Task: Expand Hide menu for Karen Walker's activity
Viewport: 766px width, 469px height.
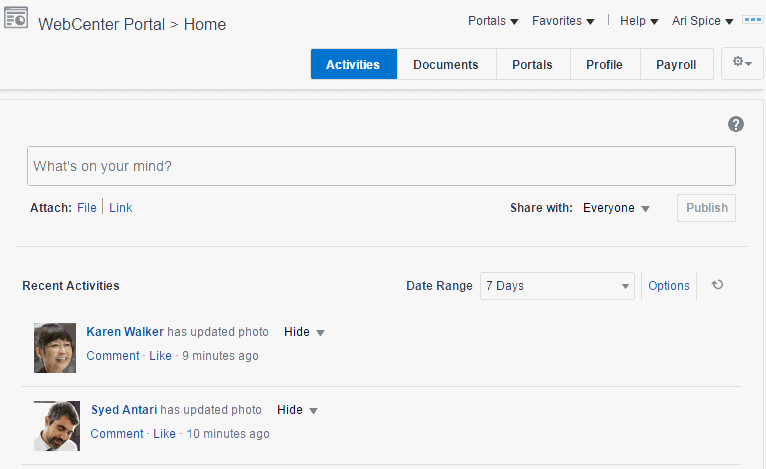Action: pyautogui.click(x=305, y=332)
